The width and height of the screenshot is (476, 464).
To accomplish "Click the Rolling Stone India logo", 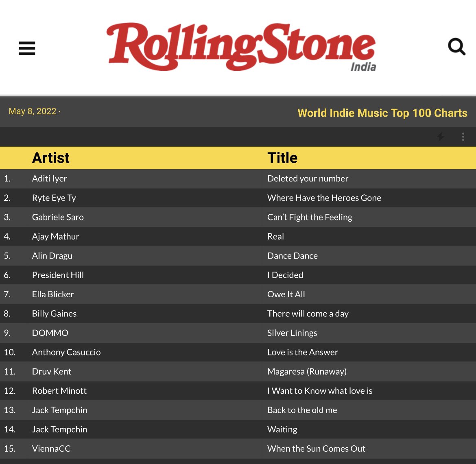I will [x=241, y=47].
